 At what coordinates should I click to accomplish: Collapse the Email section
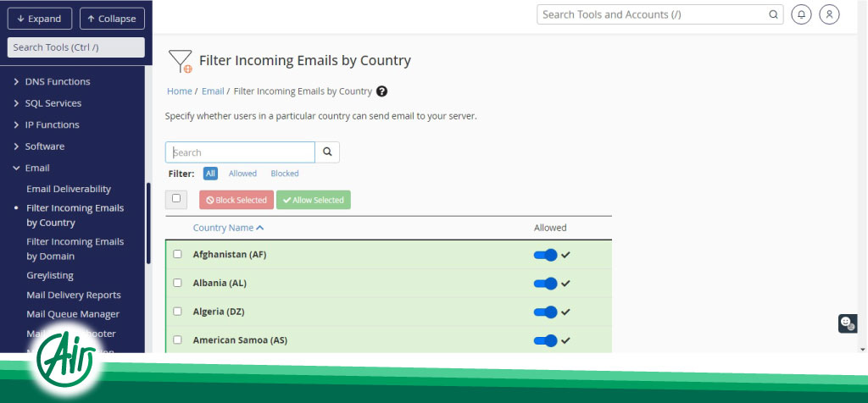click(31, 168)
